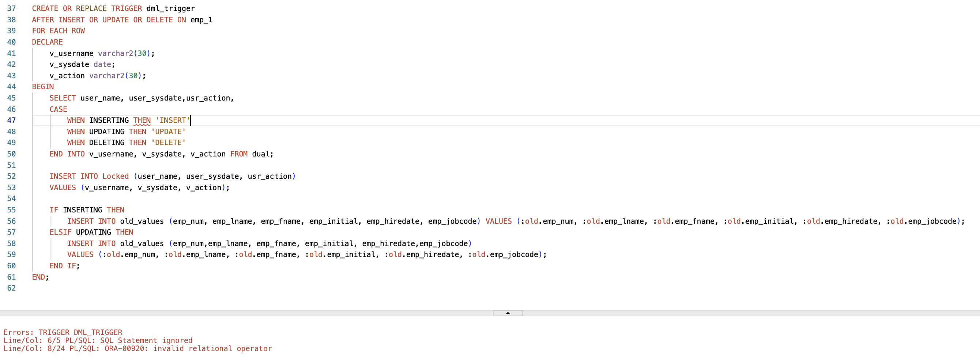Select the 'SQL Statement ignored' error message
Image resolution: width=980 pixels, height=359 pixels.
pos(98,340)
